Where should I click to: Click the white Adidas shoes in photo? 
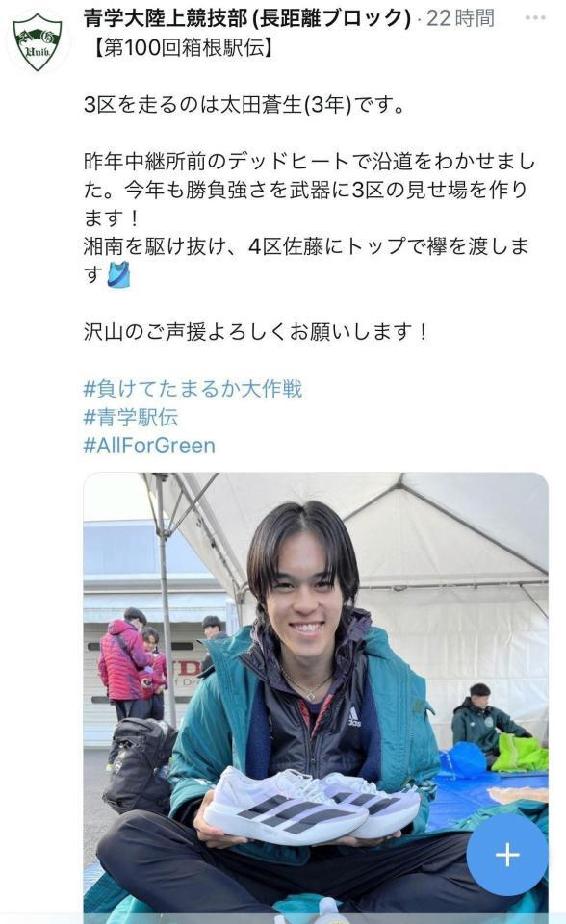pyautogui.click(x=311, y=805)
